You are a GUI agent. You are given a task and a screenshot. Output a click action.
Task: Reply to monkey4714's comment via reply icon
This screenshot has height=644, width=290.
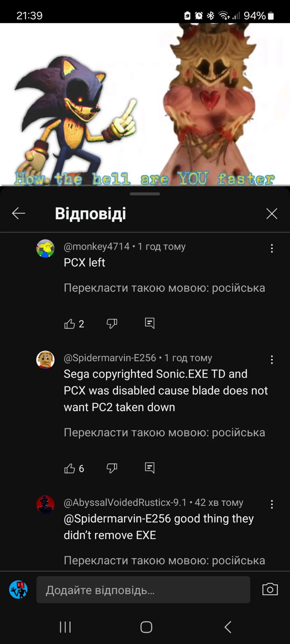(x=150, y=323)
